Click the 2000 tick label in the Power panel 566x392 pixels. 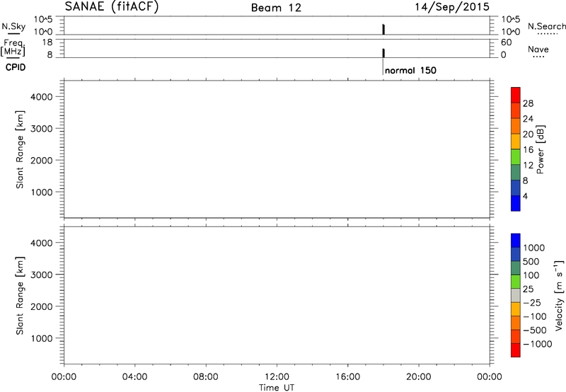pos(42,160)
